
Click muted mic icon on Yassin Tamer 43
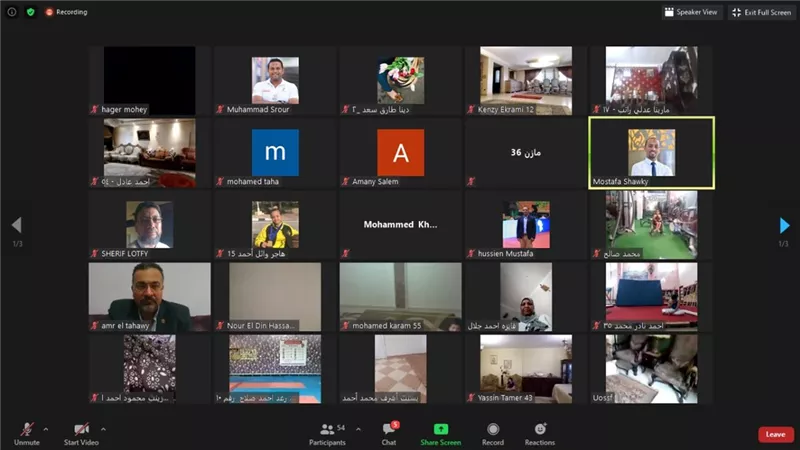pos(471,397)
